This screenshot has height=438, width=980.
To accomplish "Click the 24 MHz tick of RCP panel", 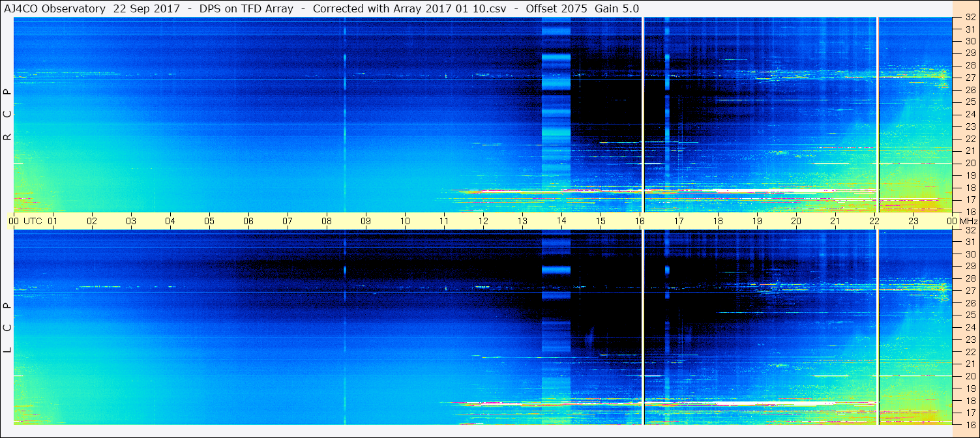I will [970, 114].
